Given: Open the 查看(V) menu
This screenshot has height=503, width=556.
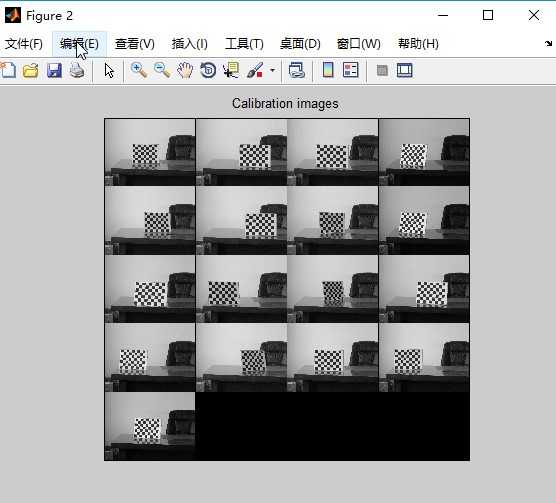Looking at the screenshot, I should pos(135,44).
